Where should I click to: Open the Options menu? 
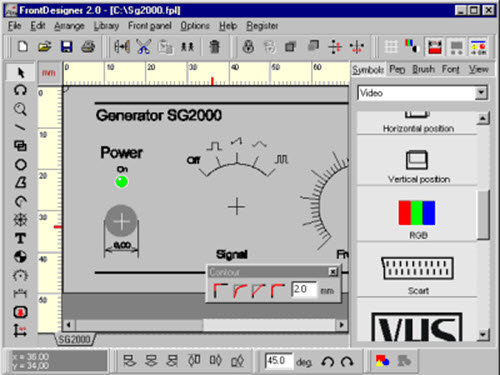click(195, 26)
